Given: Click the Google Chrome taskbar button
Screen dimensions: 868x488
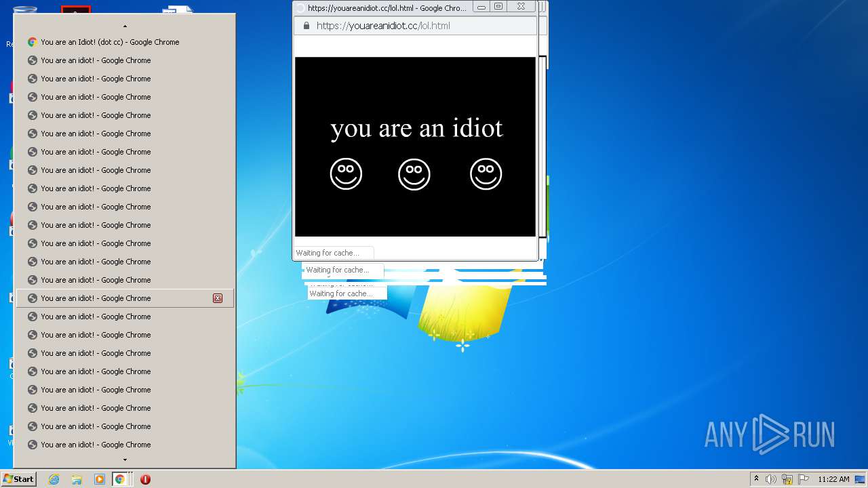Looking at the screenshot, I should point(120,479).
